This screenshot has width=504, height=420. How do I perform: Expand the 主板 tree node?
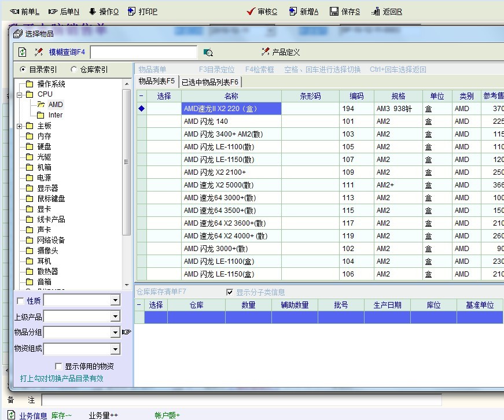(x=20, y=126)
